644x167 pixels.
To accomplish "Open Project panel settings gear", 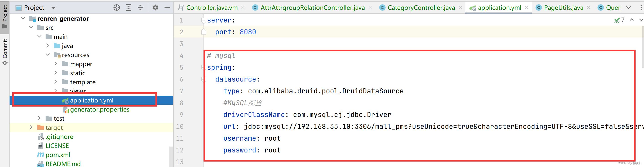I will point(155,8).
